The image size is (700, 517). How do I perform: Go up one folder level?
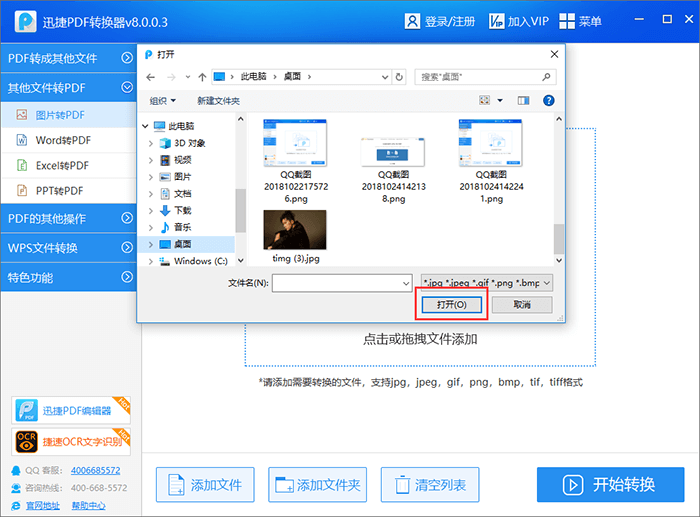click(202, 77)
